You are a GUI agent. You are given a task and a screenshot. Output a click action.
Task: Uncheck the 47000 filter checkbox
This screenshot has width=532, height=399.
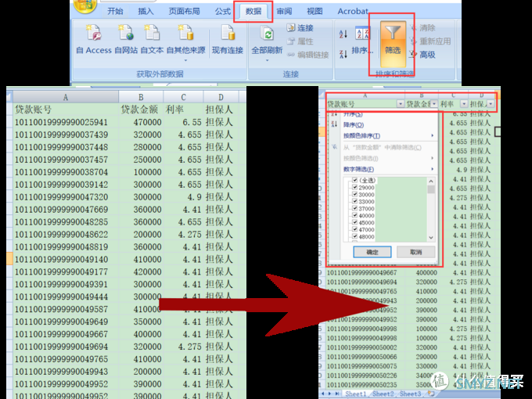(354, 229)
